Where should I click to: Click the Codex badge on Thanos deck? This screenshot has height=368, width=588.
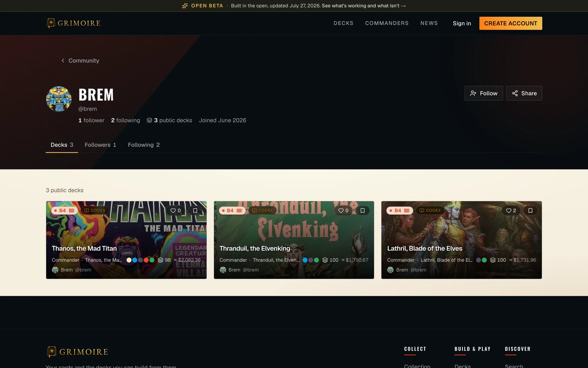click(95, 210)
